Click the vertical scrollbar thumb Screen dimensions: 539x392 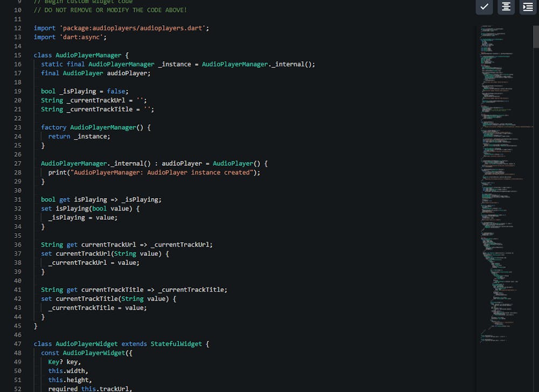click(536, 37)
